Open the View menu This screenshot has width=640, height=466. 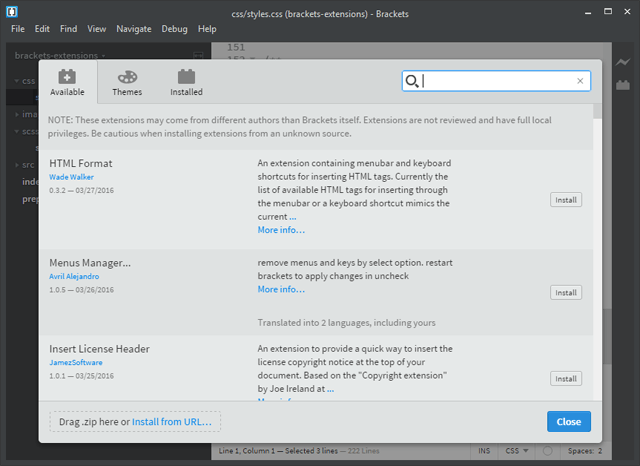click(97, 29)
